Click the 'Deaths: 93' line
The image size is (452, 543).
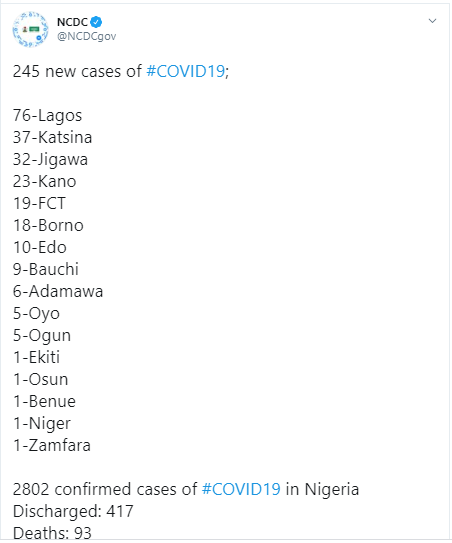click(x=52, y=534)
